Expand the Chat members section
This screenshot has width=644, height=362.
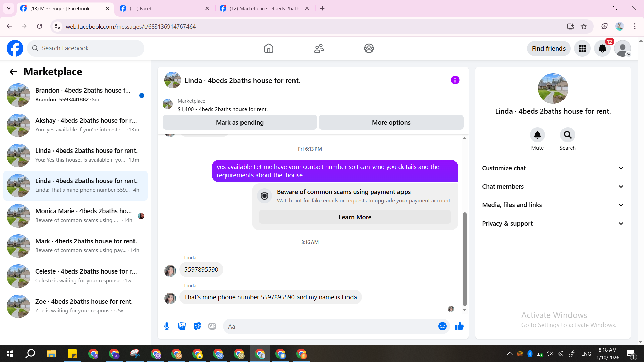pyautogui.click(x=553, y=187)
